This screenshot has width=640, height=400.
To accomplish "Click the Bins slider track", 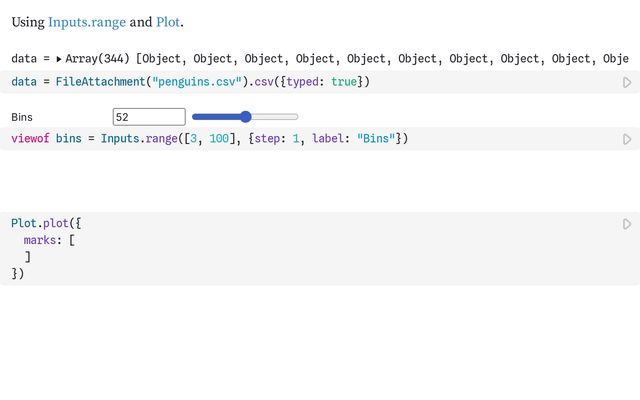I will pos(280,117).
